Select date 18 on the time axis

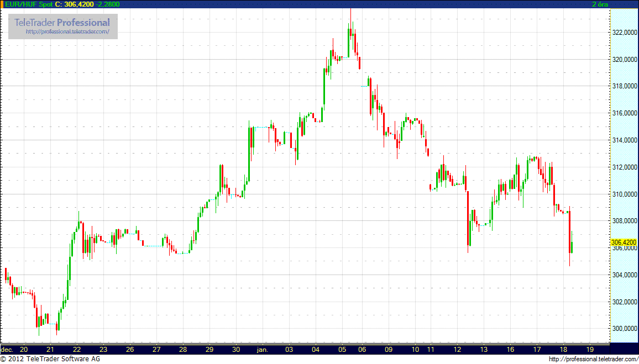tap(563, 349)
